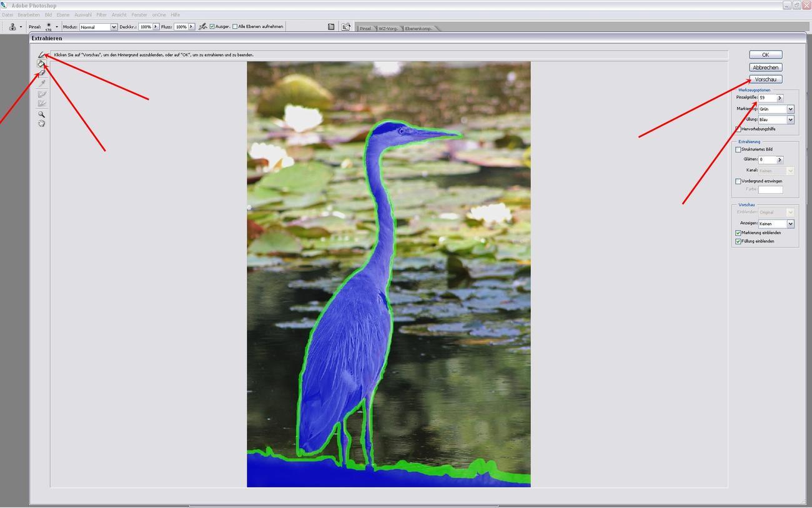The image size is (812, 508).
Task: Select the Hand tool
Action: coord(42,123)
